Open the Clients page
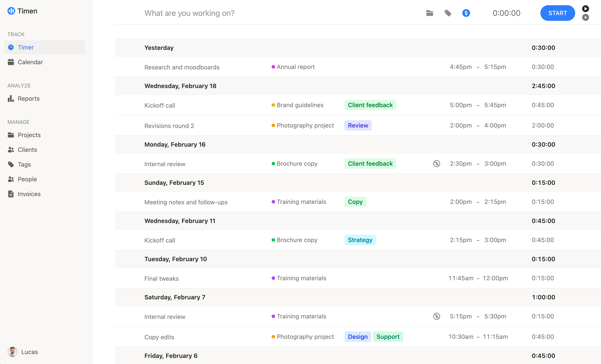Image resolution: width=601 pixels, height=364 pixels. (x=27, y=150)
